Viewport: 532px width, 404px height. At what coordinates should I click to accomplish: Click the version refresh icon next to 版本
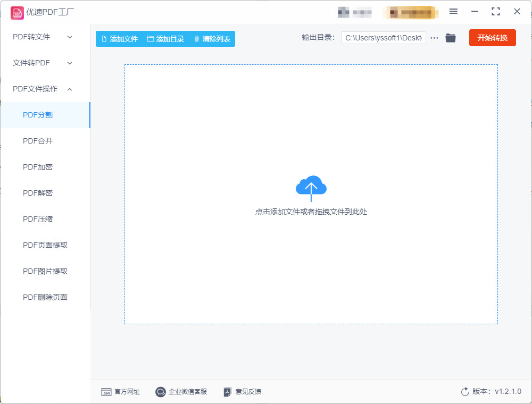coord(465,392)
